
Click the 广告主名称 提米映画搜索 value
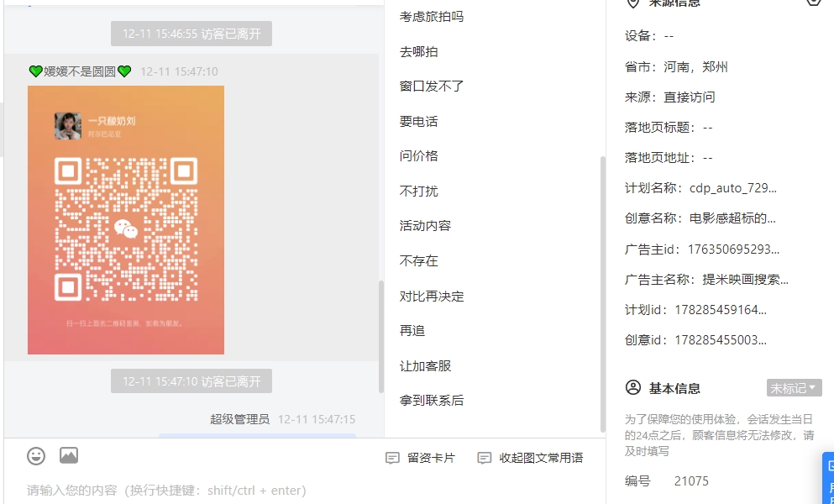point(745,280)
